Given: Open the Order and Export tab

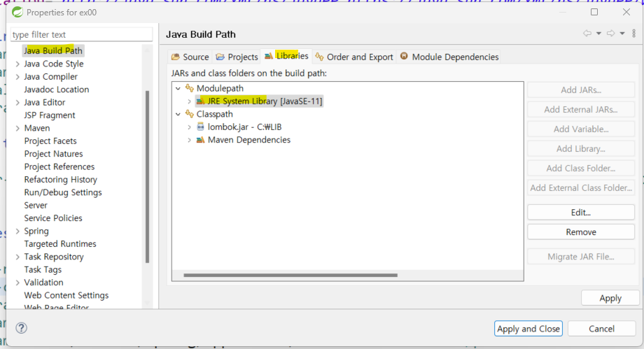Looking at the screenshot, I should coord(354,57).
